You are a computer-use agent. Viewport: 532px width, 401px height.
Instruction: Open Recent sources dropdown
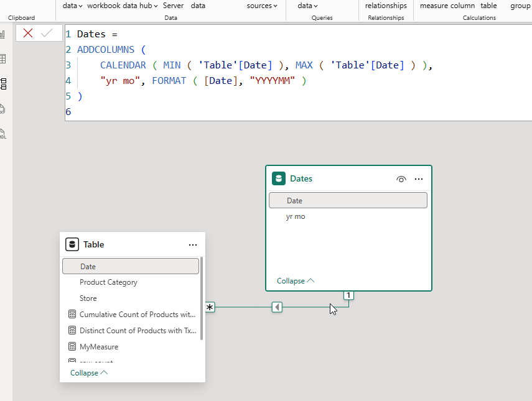tap(262, 6)
